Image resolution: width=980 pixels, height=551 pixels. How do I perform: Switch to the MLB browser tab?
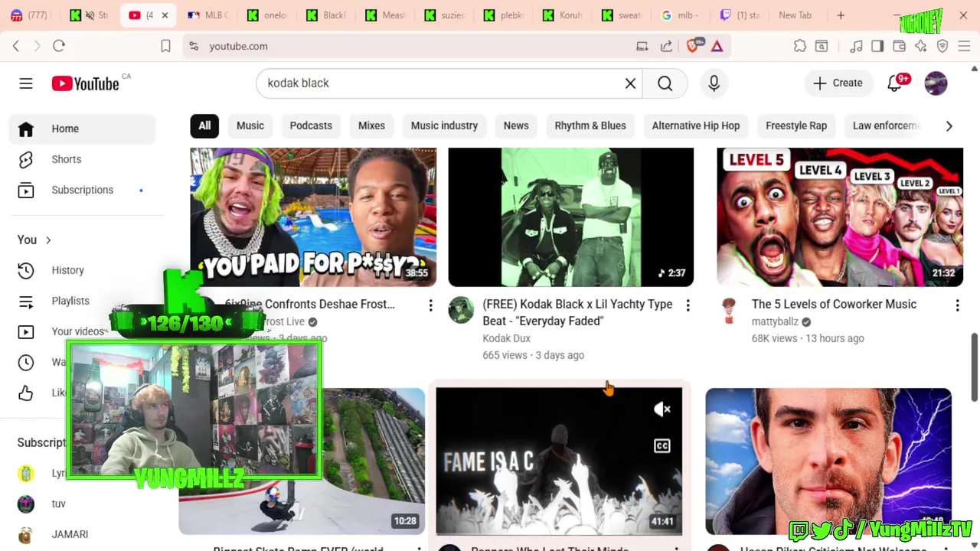click(208, 15)
